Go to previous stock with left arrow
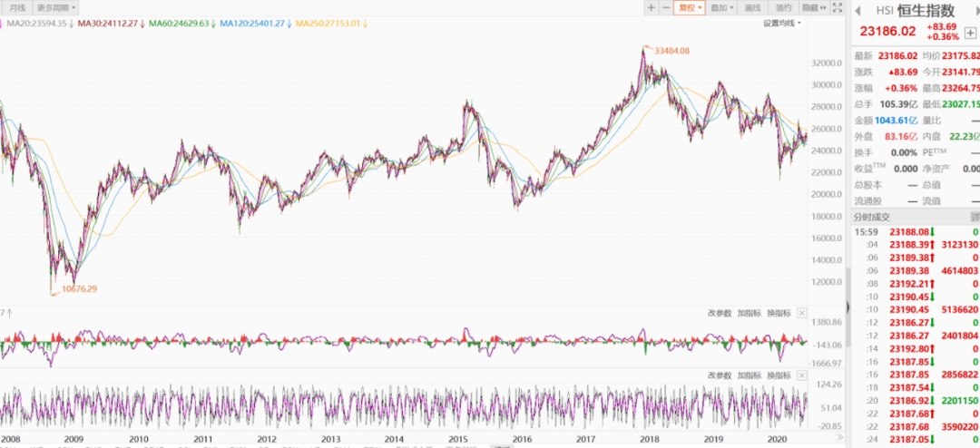 [858, 11]
